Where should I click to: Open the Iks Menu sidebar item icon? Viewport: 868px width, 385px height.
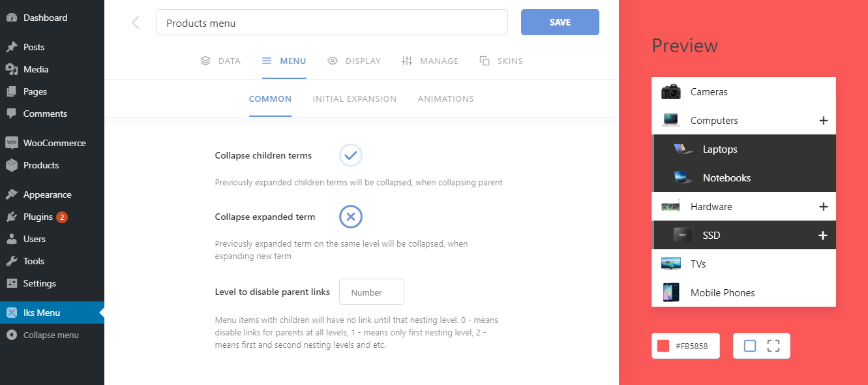tap(12, 313)
